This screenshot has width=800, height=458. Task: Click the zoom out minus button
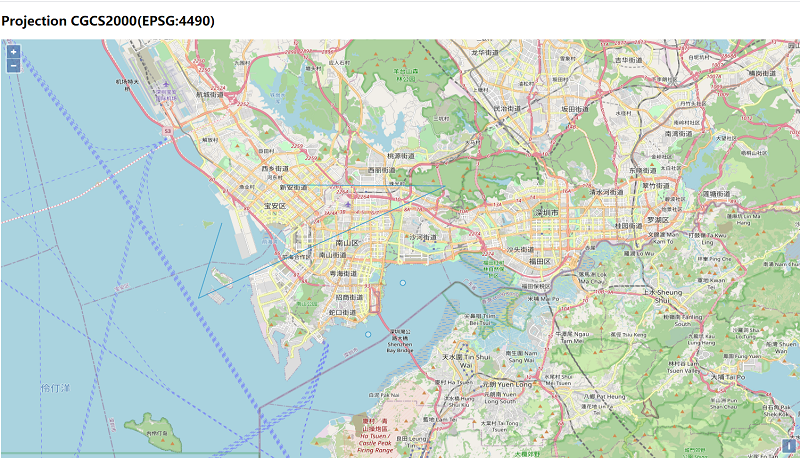13,66
